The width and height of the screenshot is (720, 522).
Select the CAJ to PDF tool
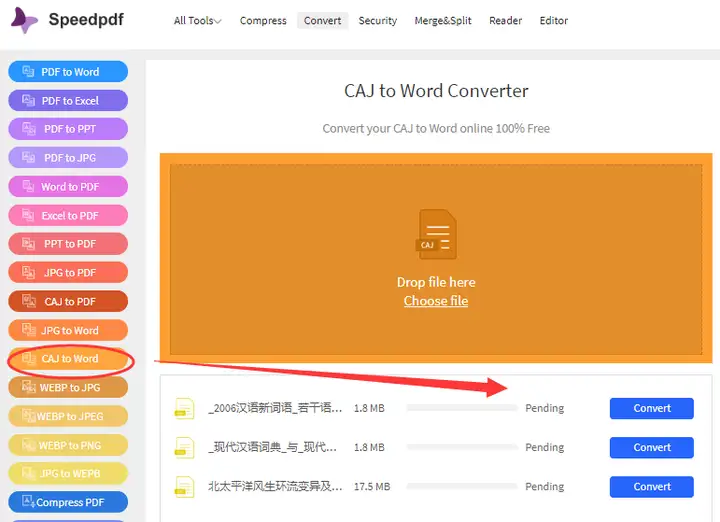pyautogui.click(x=68, y=301)
